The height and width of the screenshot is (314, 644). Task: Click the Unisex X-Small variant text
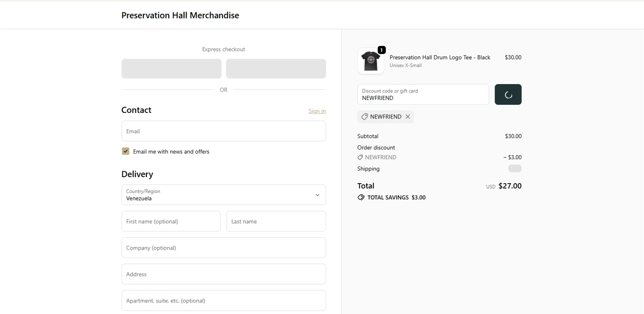(x=406, y=66)
